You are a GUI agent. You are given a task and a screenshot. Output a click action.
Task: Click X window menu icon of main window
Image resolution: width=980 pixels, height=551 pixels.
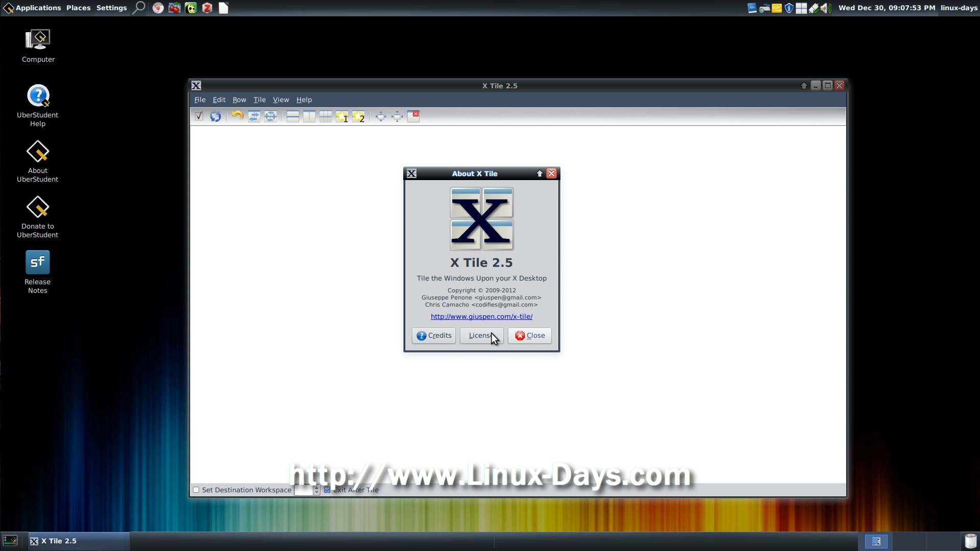[x=196, y=85]
